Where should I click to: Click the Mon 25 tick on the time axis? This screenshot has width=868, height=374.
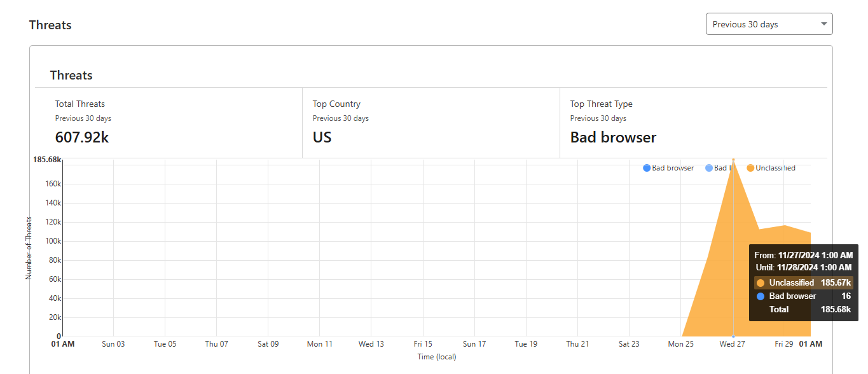[680, 343]
